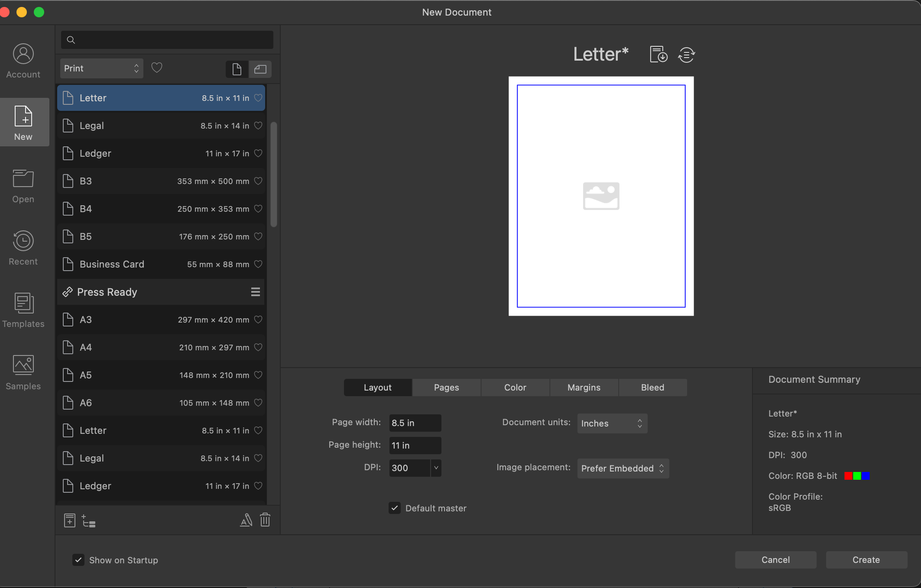Switch to the Margins tab
This screenshot has width=921, height=588.
point(584,388)
